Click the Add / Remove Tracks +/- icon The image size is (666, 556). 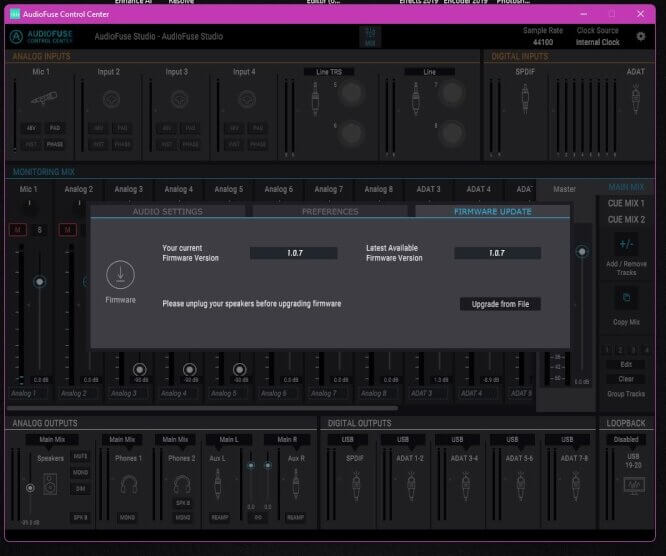626,244
